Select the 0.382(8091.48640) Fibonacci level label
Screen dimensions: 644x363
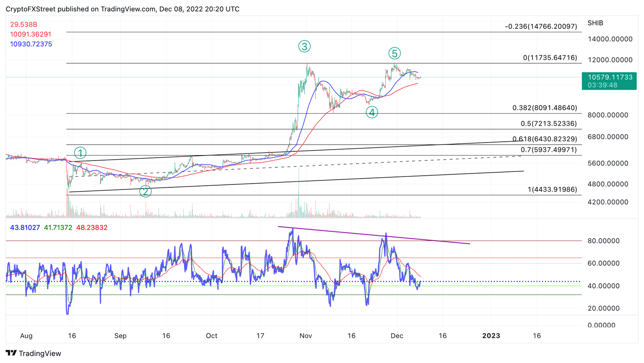point(544,108)
